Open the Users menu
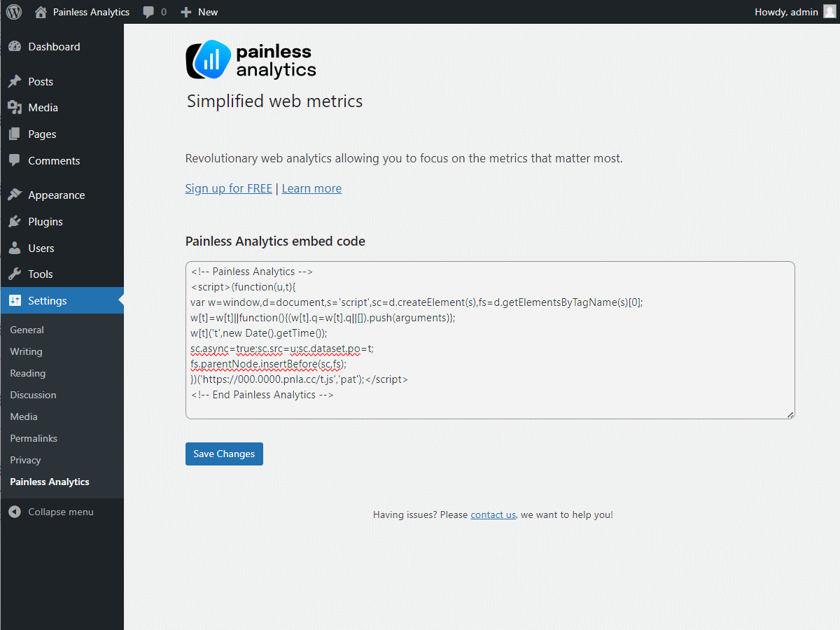Image resolution: width=840 pixels, height=630 pixels. (41, 248)
